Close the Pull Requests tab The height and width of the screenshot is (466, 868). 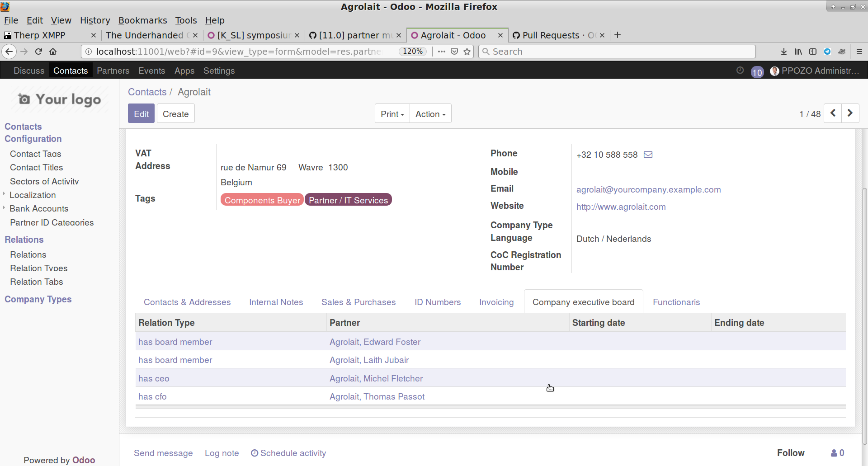602,35
